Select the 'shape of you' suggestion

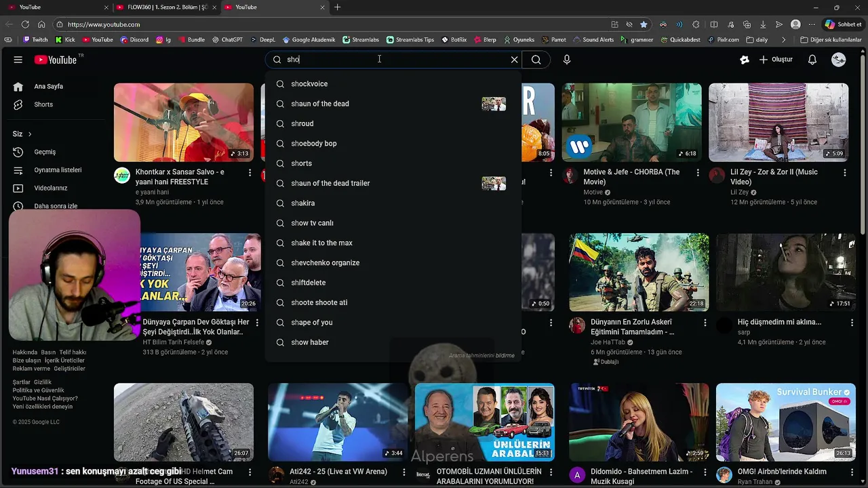[x=393, y=323]
